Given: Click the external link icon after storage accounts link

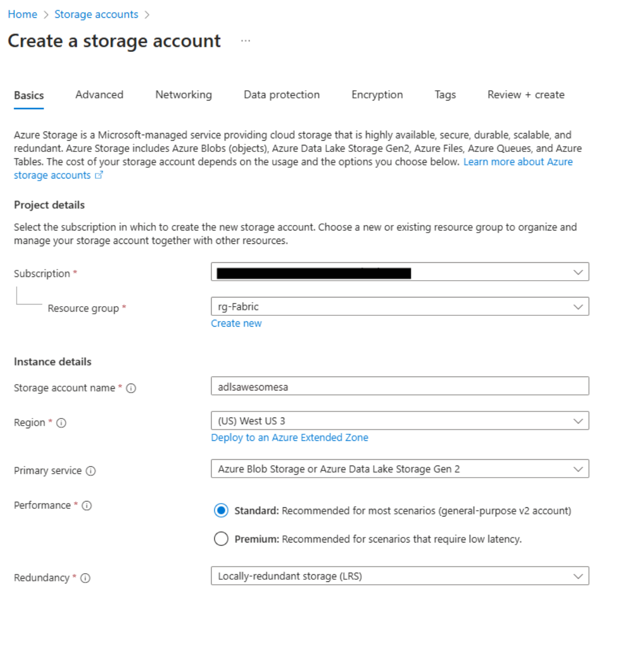Looking at the screenshot, I should (x=100, y=175).
